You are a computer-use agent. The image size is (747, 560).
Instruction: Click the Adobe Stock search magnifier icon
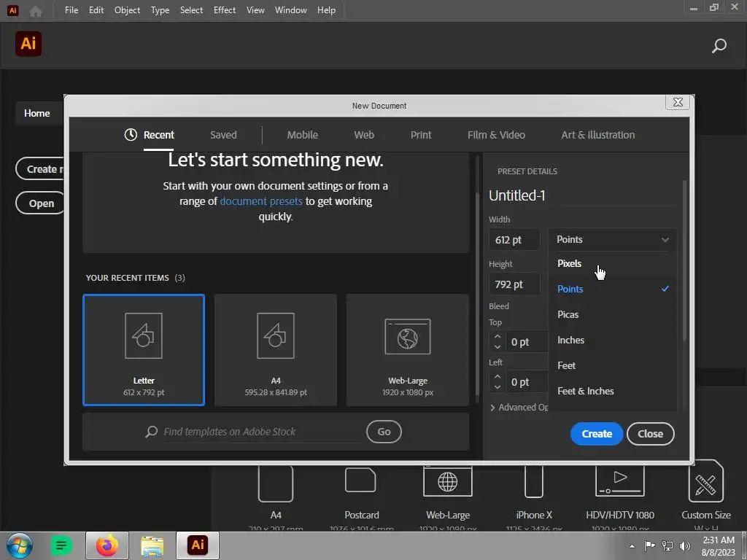(152, 432)
